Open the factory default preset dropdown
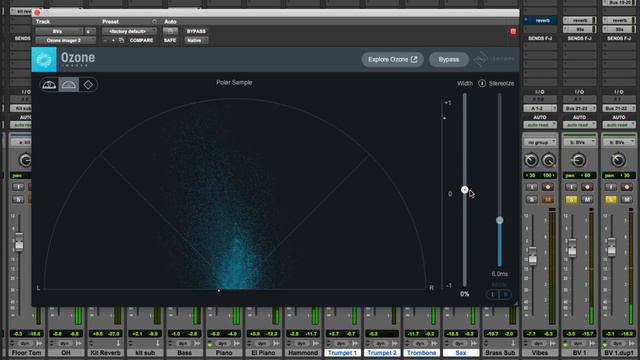The image size is (640, 360). [129, 31]
